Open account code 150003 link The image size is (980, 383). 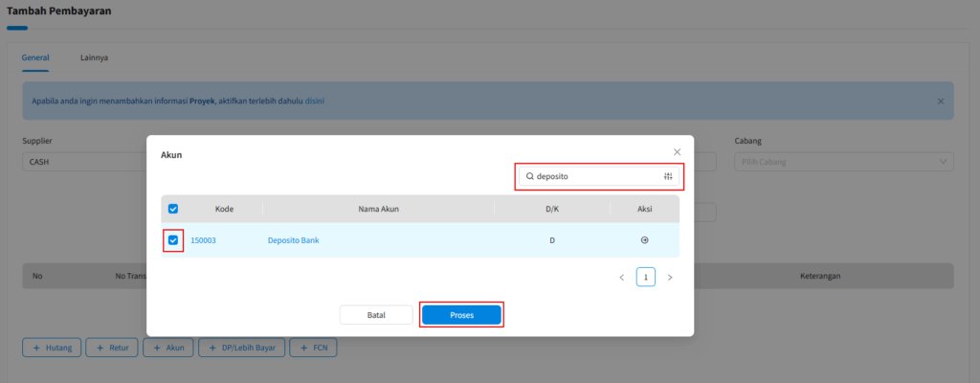(x=203, y=240)
